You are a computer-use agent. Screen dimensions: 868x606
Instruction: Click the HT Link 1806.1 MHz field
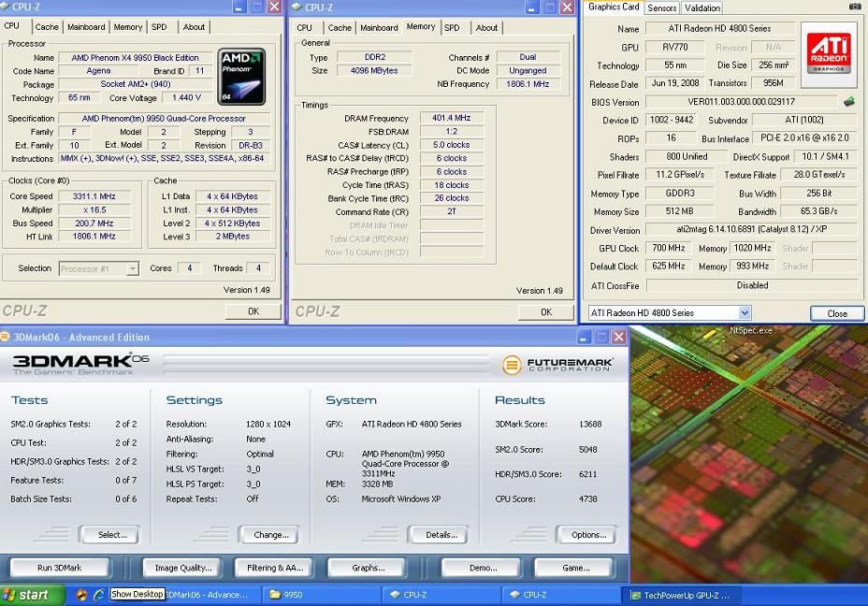(94, 237)
